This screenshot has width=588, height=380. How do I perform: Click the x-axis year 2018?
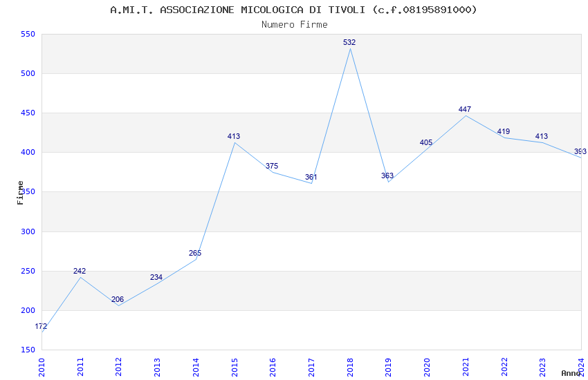click(350, 368)
